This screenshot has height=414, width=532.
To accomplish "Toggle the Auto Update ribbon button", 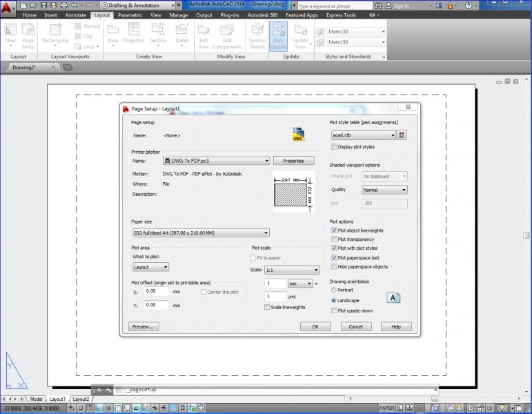I will tap(278, 36).
